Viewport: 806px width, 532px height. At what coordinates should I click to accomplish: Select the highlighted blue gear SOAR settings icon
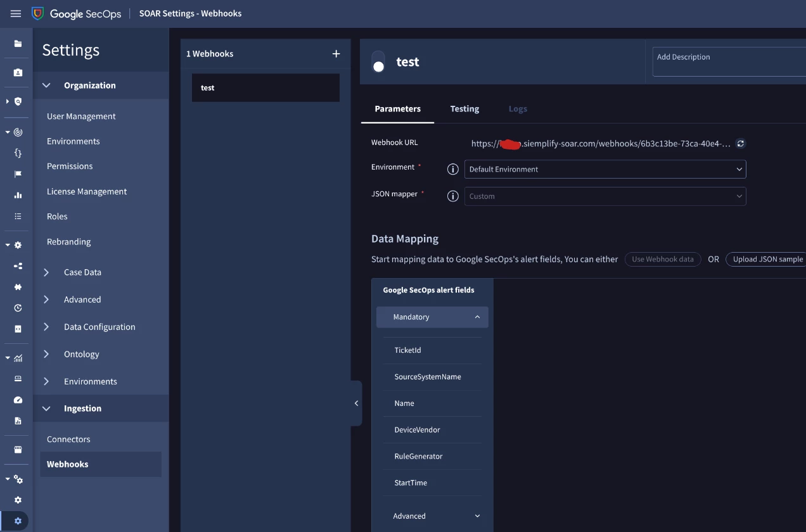[x=18, y=521]
